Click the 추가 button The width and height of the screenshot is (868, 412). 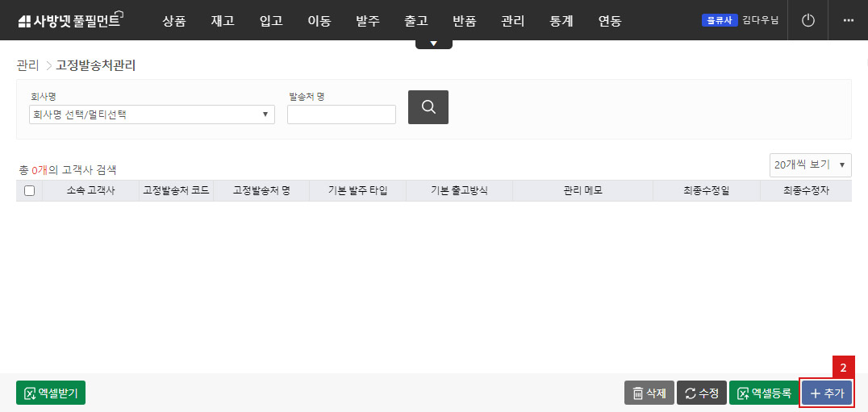coord(827,393)
